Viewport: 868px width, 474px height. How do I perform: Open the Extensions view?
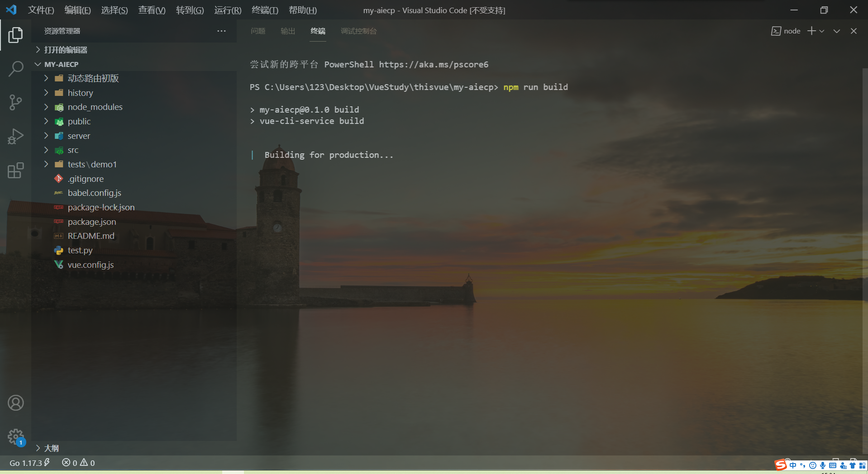[15, 171]
